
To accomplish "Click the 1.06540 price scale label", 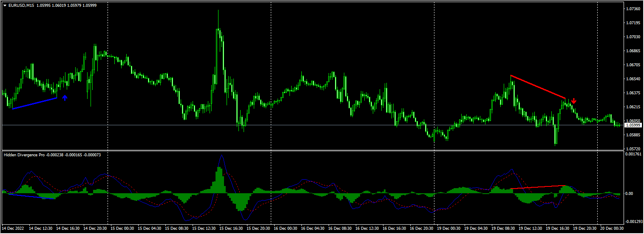I will tap(633, 79).
